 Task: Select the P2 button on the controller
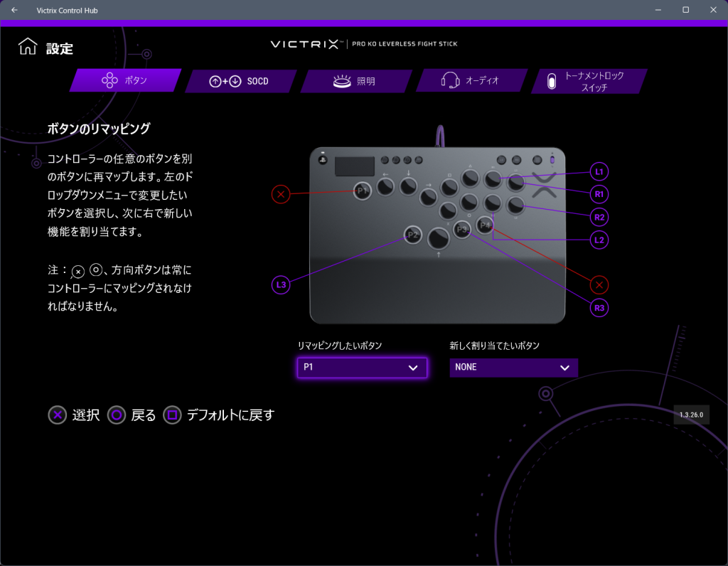pyautogui.click(x=412, y=235)
